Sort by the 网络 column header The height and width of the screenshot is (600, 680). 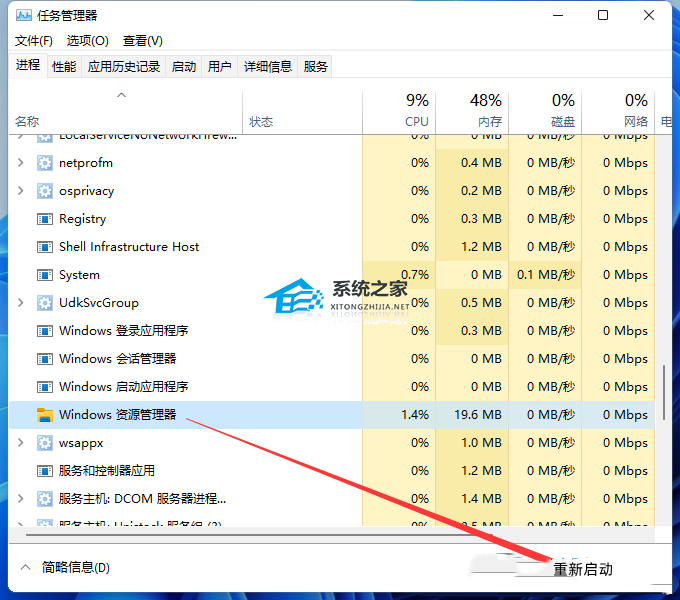point(618,113)
